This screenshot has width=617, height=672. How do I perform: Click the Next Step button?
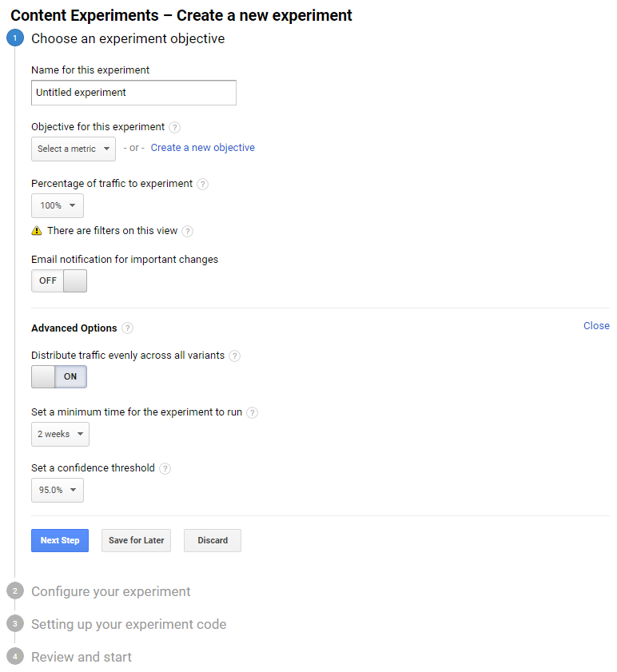pyautogui.click(x=59, y=540)
